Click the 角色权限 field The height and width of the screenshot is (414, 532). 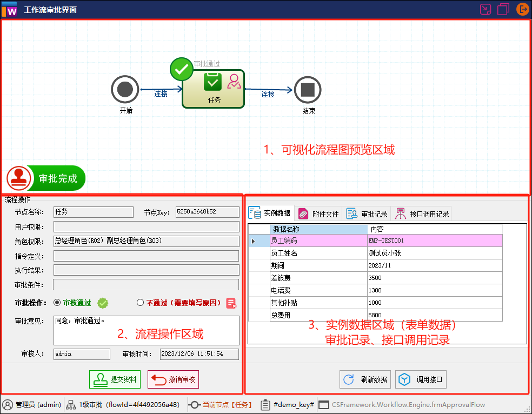pos(146,242)
